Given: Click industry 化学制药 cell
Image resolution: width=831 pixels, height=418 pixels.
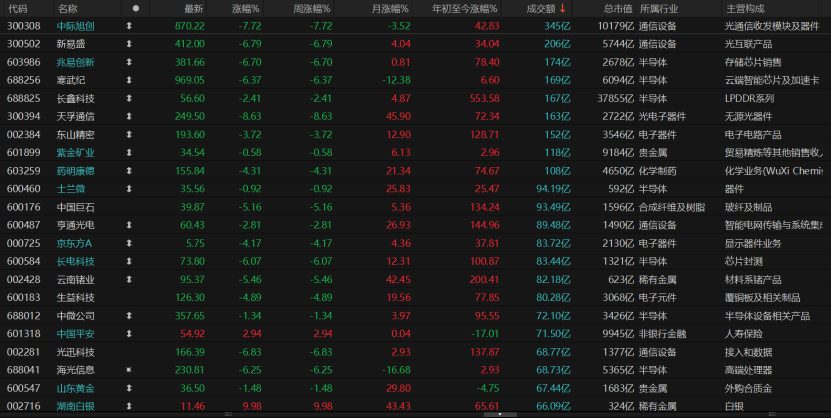Looking at the screenshot, I should [657, 171].
